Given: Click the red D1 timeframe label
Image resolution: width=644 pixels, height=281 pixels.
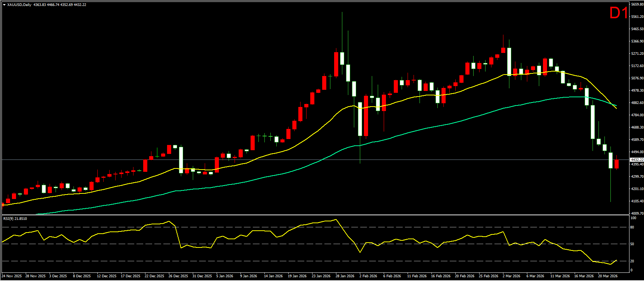Looking at the screenshot, I should 618,13.
